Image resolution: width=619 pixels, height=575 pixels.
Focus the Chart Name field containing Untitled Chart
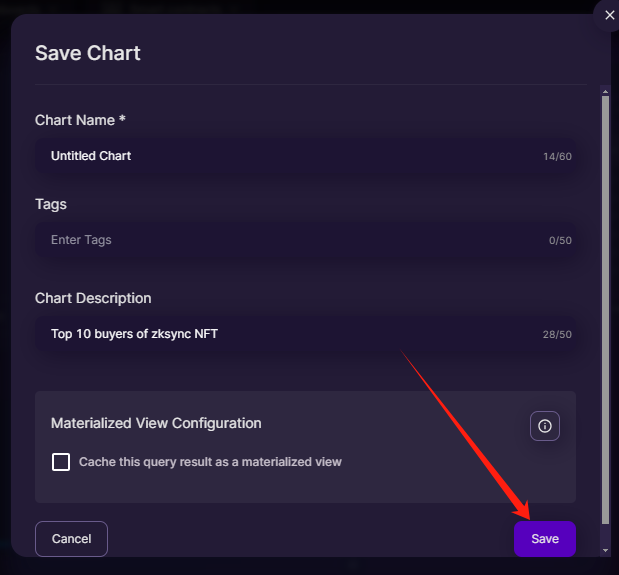[305, 156]
